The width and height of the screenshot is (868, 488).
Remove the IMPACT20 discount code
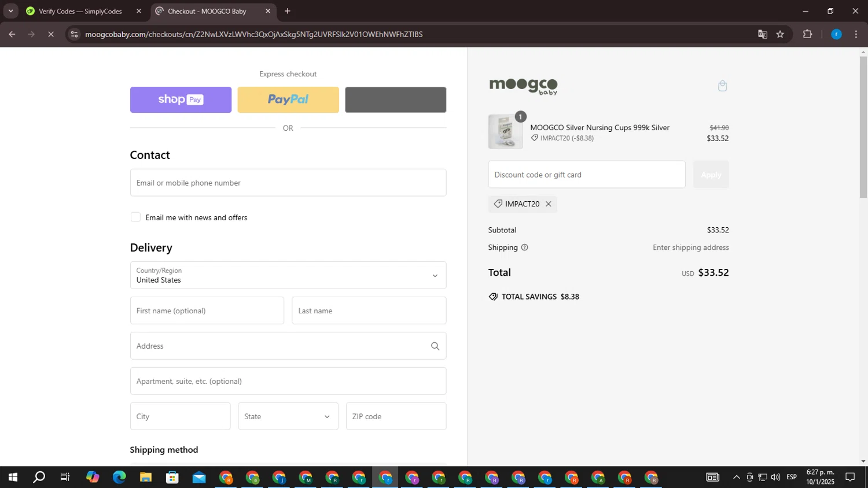(548, 204)
